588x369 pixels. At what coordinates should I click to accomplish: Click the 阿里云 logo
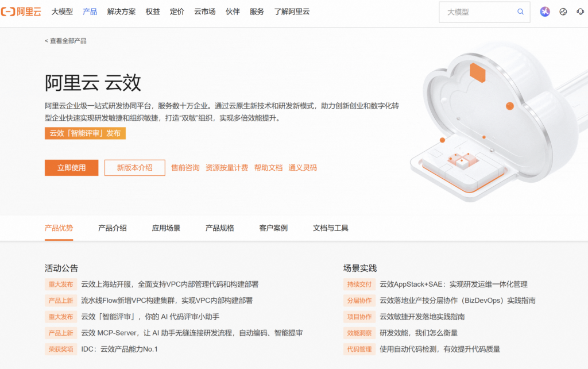(x=21, y=11)
